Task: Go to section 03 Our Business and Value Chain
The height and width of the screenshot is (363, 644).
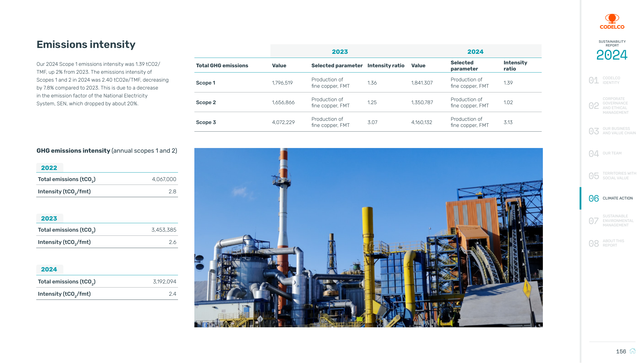Action: click(612, 131)
